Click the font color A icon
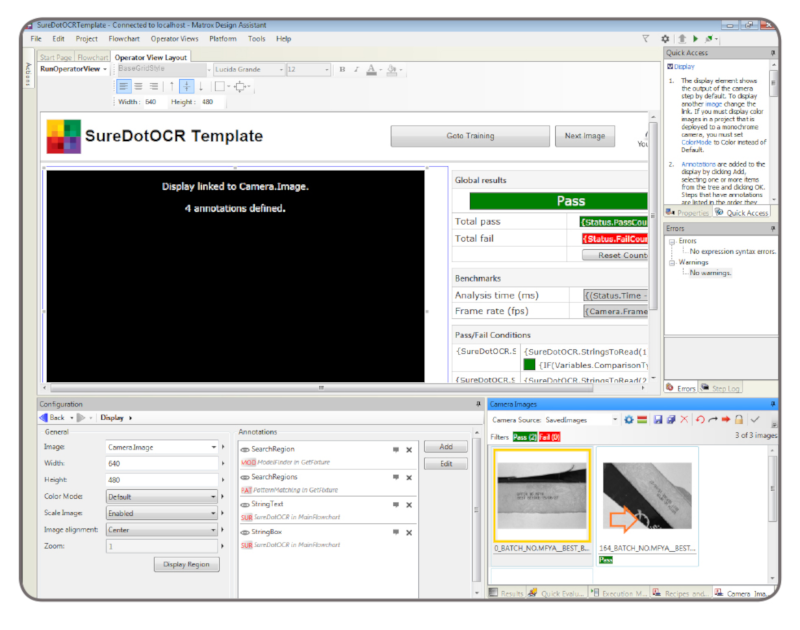The width and height of the screenshot is (800, 630). [371, 70]
